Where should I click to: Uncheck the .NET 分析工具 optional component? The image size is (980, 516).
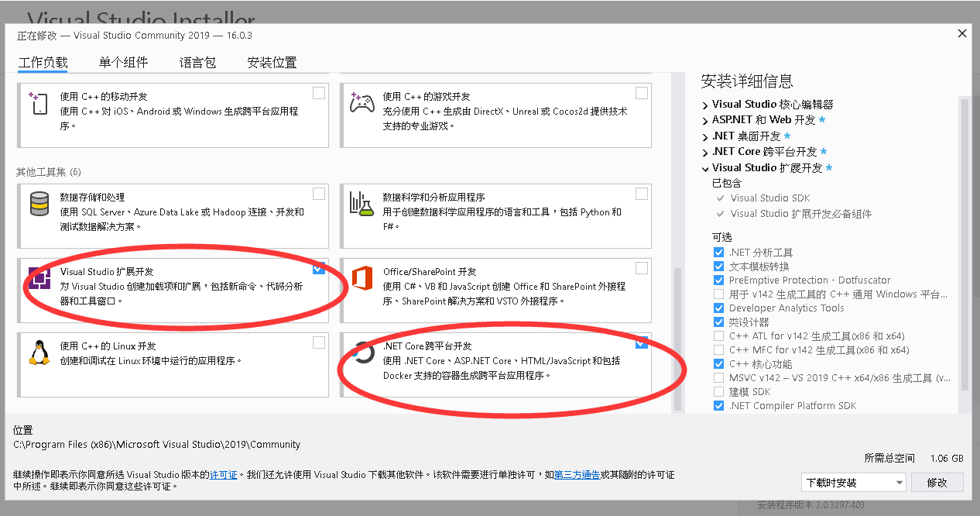(719, 253)
